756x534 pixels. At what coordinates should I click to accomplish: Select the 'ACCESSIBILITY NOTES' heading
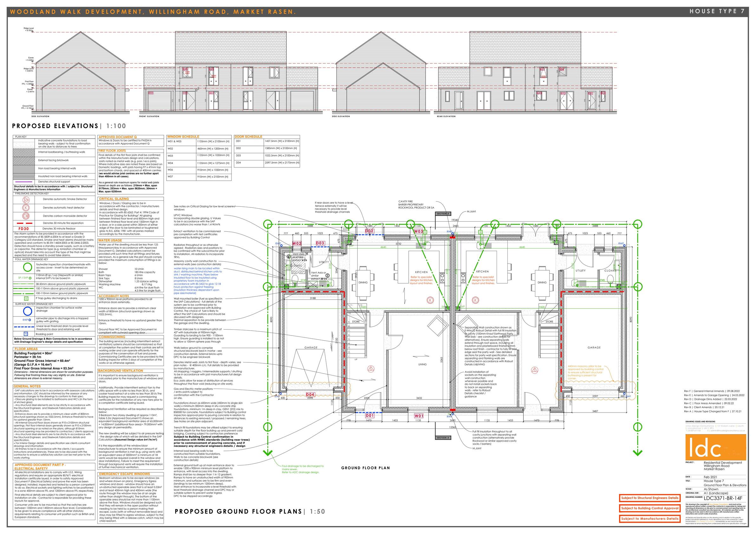click(x=114, y=296)
